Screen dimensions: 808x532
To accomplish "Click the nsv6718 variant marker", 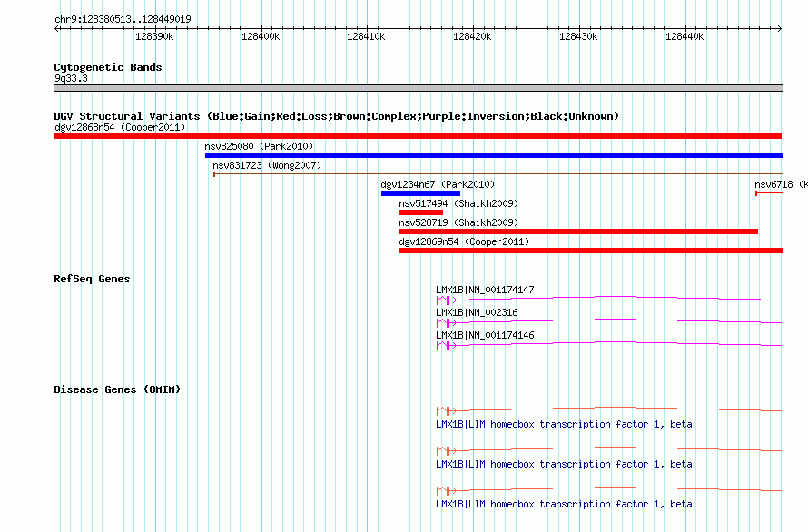I will click(x=769, y=193).
